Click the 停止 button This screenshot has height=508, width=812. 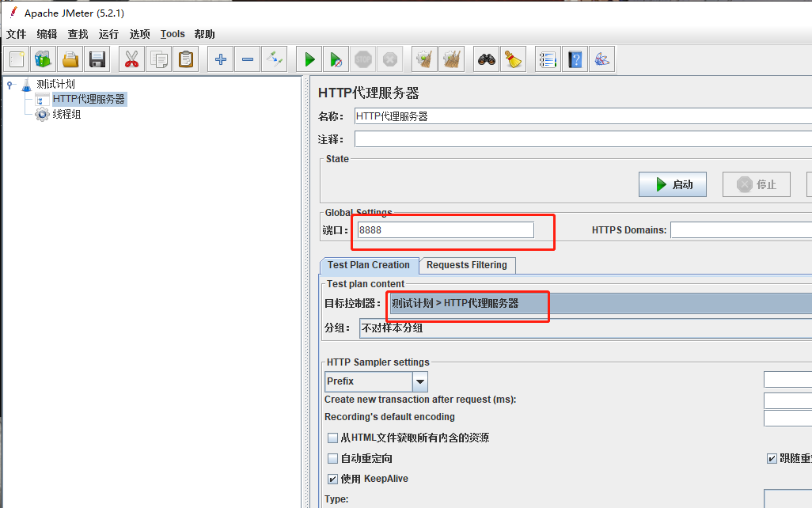756,184
